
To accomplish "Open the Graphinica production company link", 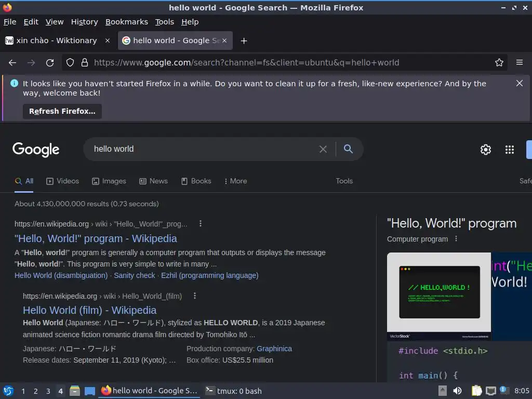I will coord(274,349).
